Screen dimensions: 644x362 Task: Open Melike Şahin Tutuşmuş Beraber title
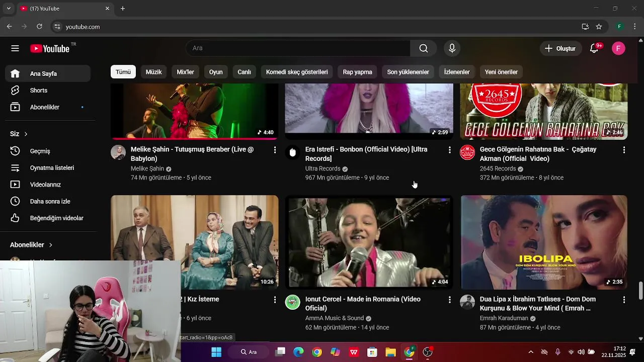[x=192, y=154]
